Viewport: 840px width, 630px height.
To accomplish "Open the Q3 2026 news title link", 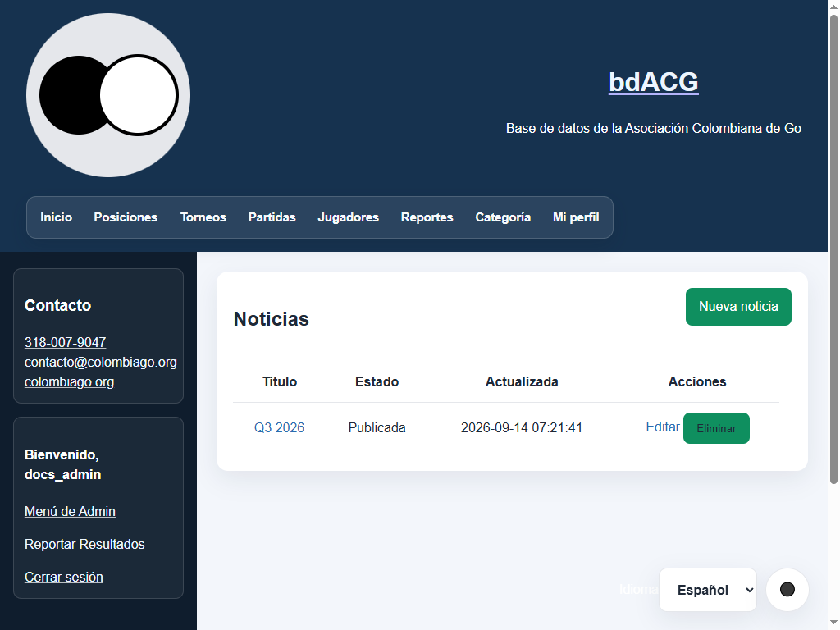I will [x=279, y=427].
